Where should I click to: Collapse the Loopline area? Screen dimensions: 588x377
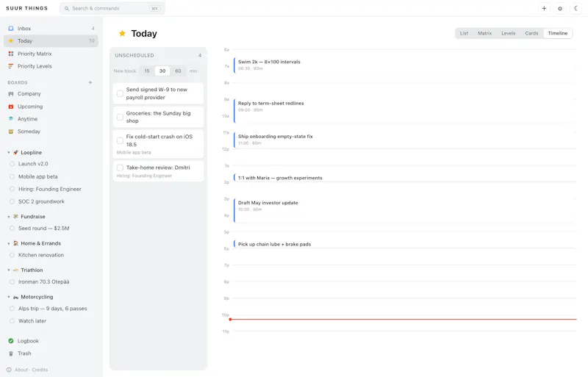[9, 152]
